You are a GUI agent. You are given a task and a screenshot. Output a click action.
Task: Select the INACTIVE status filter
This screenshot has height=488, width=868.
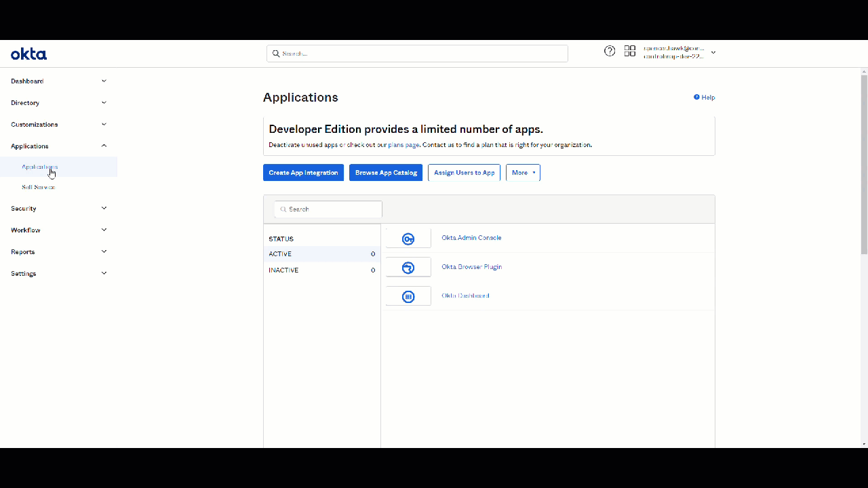tap(283, 270)
